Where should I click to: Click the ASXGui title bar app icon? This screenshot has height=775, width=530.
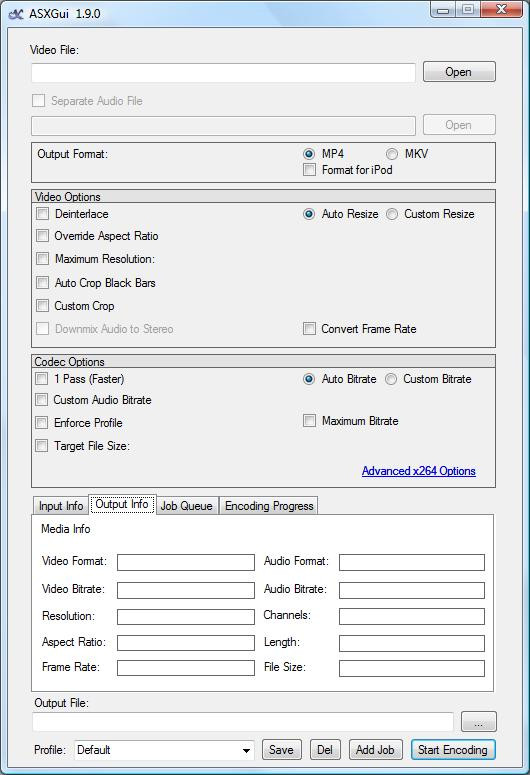(16, 14)
